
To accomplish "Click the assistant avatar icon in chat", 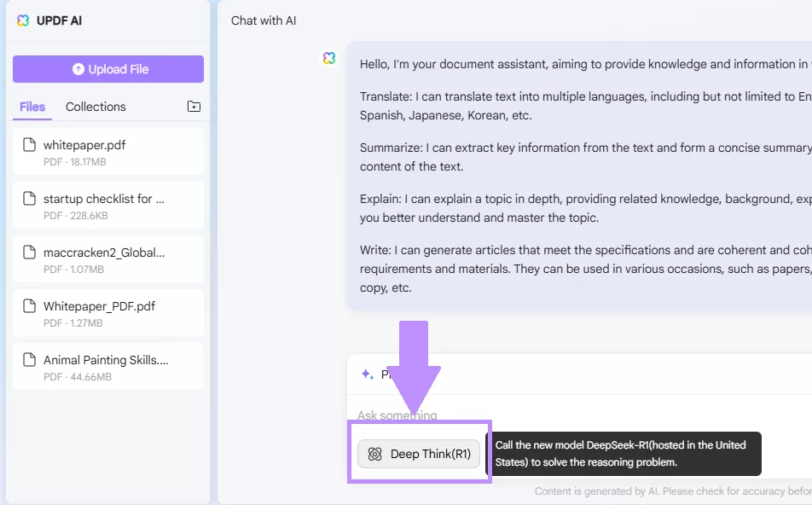I will click(329, 58).
